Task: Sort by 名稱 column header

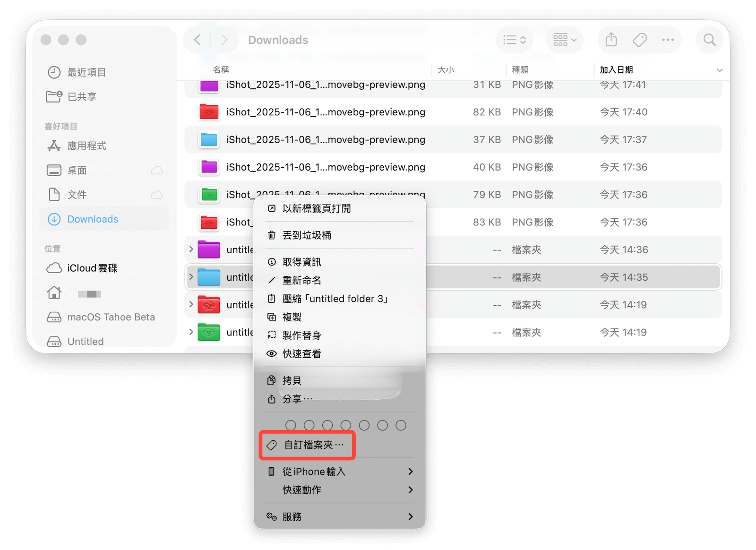Action: tap(221, 70)
